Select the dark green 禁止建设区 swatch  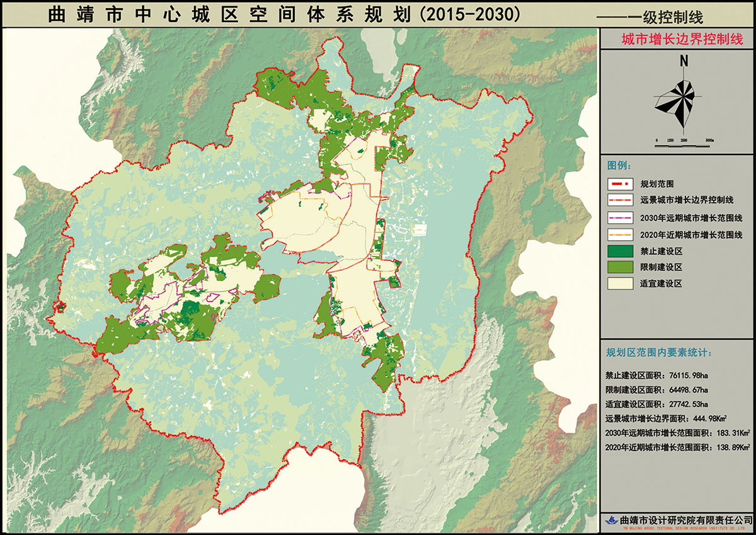click(620, 251)
